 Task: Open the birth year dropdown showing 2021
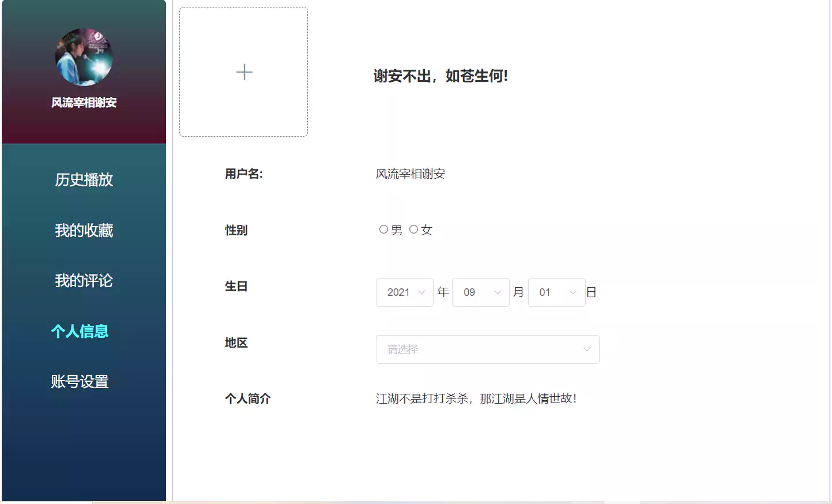pyautogui.click(x=404, y=292)
